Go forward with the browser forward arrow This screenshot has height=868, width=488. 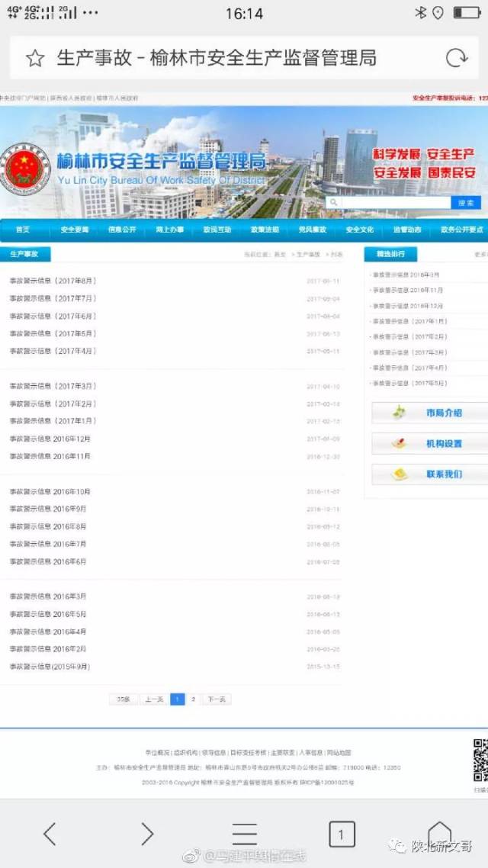pyautogui.click(x=146, y=834)
